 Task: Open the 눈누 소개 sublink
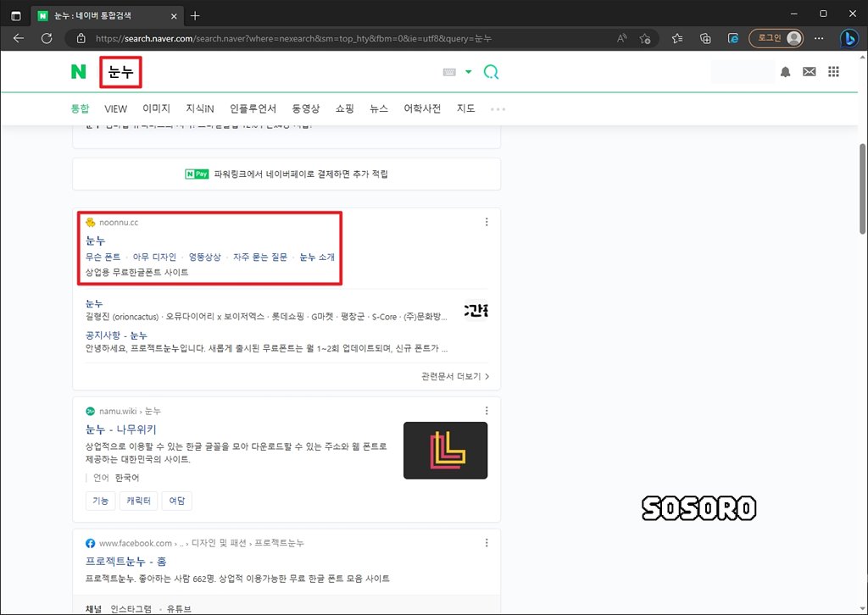point(317,258)
